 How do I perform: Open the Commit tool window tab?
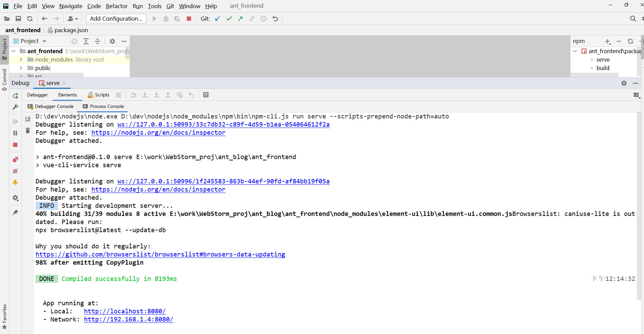(4, 80)
